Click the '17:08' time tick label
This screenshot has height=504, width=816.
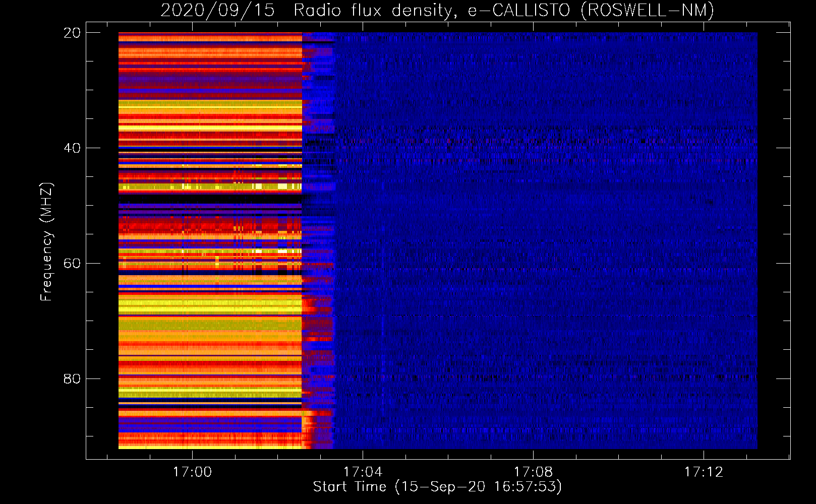click(533, 472)
